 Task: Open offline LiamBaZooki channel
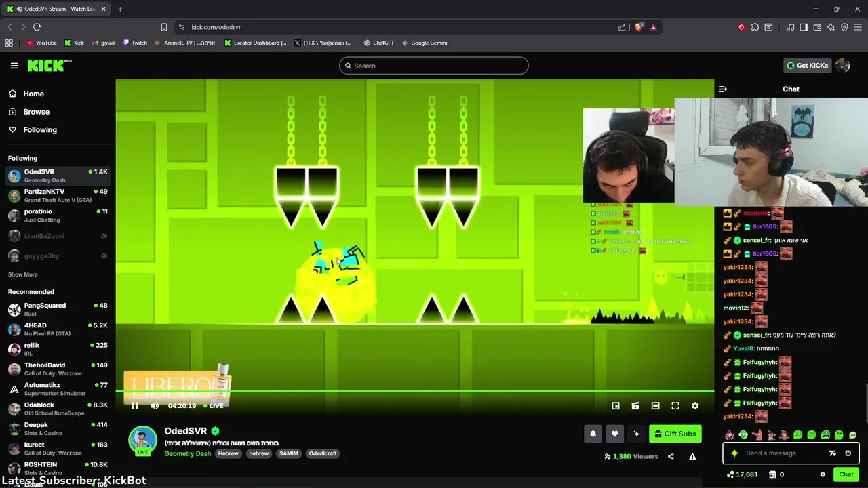58,236
